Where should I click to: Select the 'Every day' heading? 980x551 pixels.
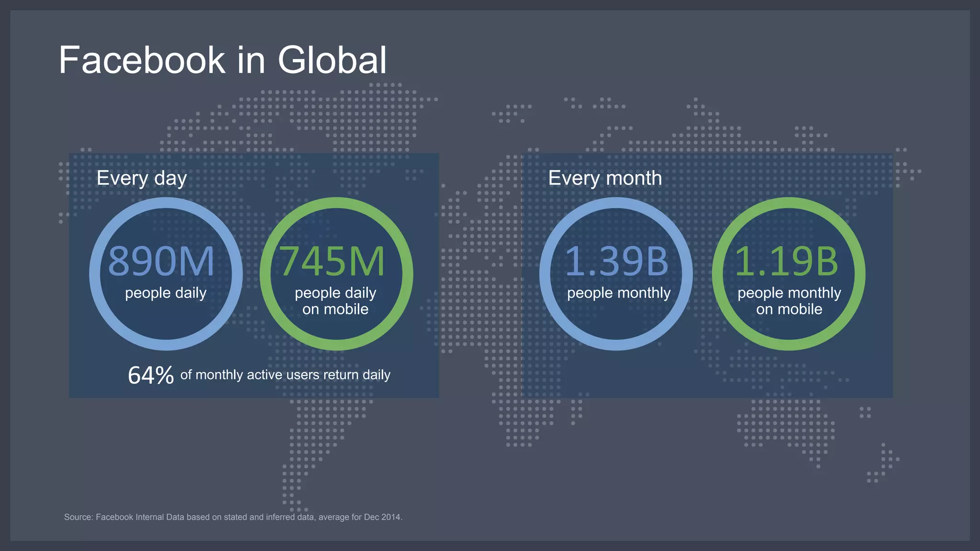[x=142, y=178]
